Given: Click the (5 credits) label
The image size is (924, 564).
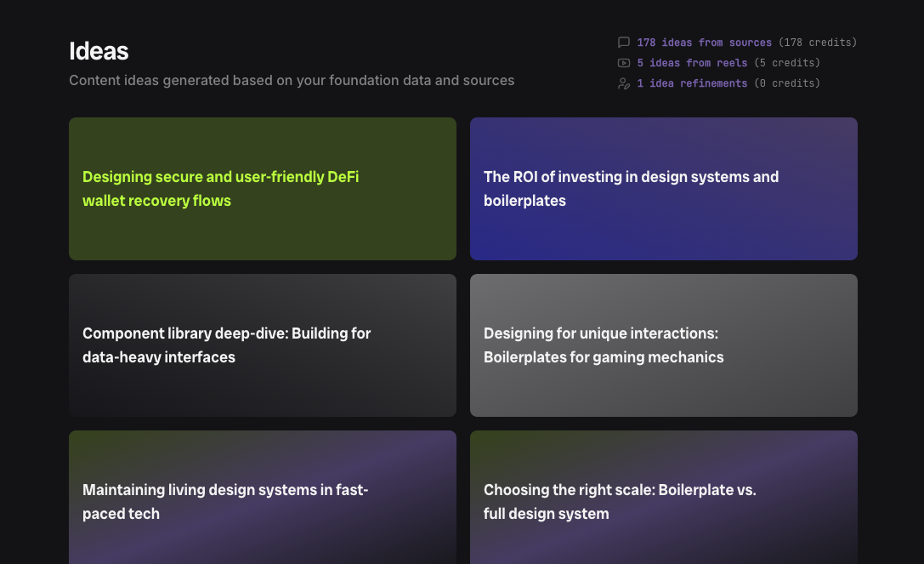Looking at the screenshot, I should [x=786, y=63].
